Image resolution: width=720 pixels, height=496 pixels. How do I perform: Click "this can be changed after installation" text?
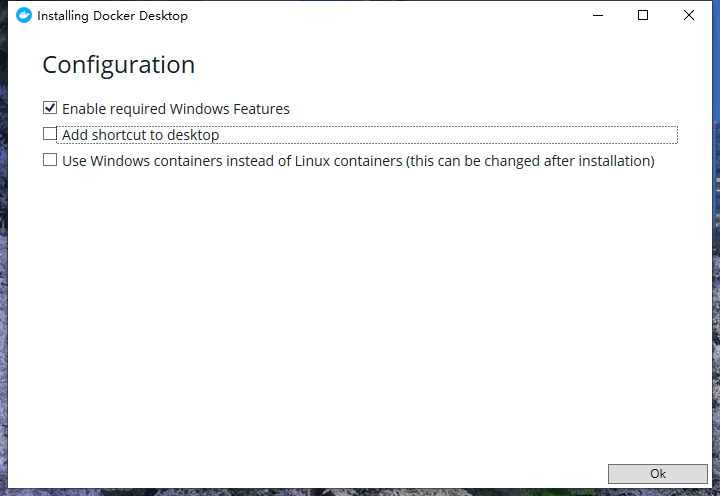click(x=530, y=161)
